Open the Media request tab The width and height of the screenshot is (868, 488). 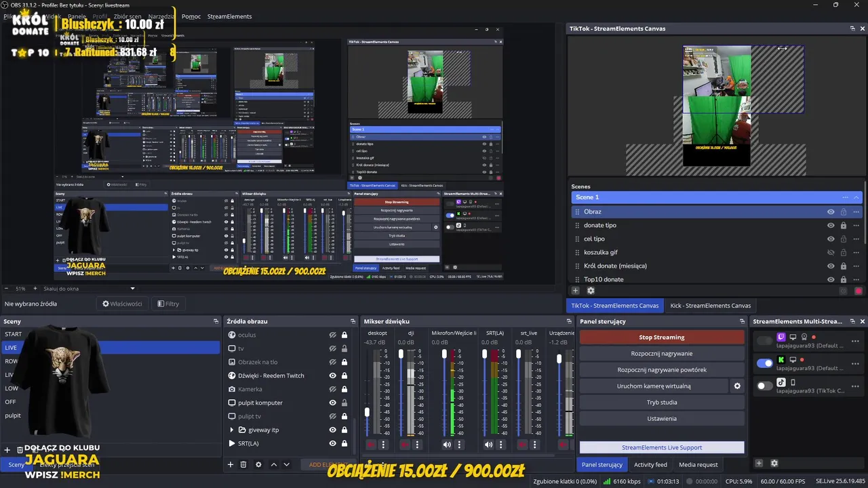click(x=698, y=464)
